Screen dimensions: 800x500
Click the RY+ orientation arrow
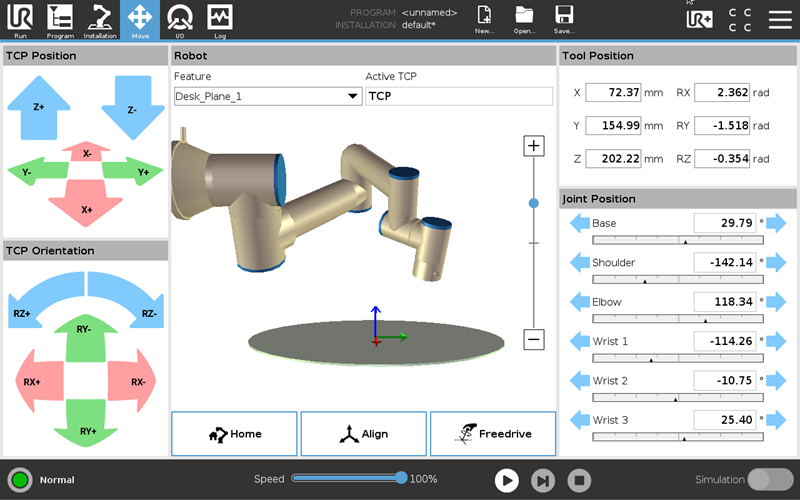point(85,421)
